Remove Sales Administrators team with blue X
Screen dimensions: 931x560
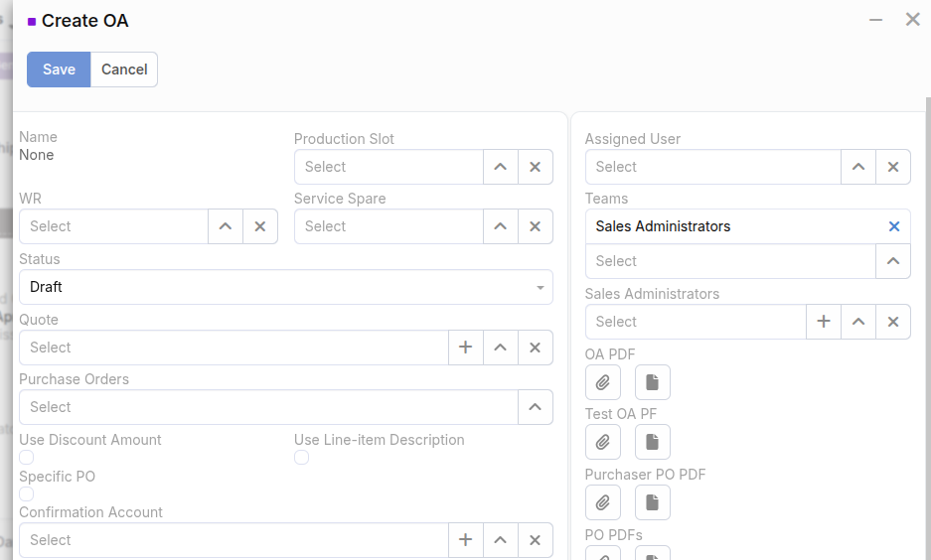[893, 226]
